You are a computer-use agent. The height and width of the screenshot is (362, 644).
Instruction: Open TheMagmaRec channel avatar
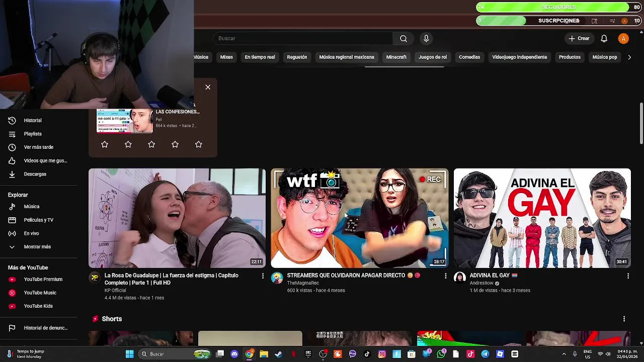(277, 278)
